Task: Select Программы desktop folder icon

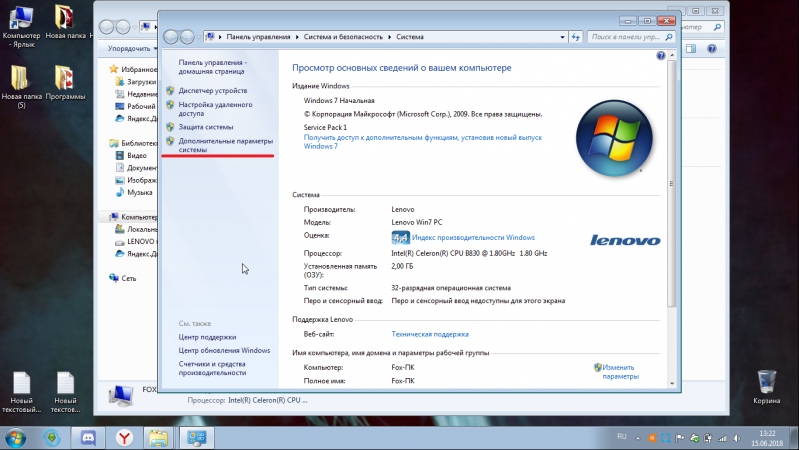Action: click(x=65, y=83)
